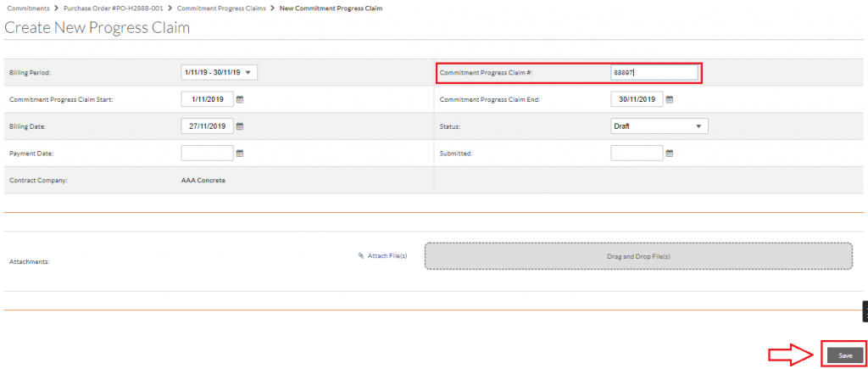The height and width of the screenshot is (369, 868).
Task: Click the empty Payment Date field
Action: [x=207, y=154]
